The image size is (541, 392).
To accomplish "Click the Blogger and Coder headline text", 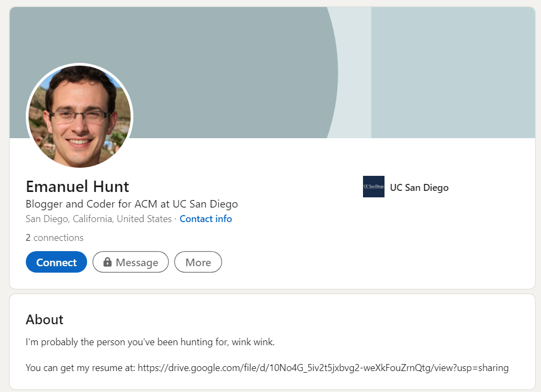I will [132, 204].
